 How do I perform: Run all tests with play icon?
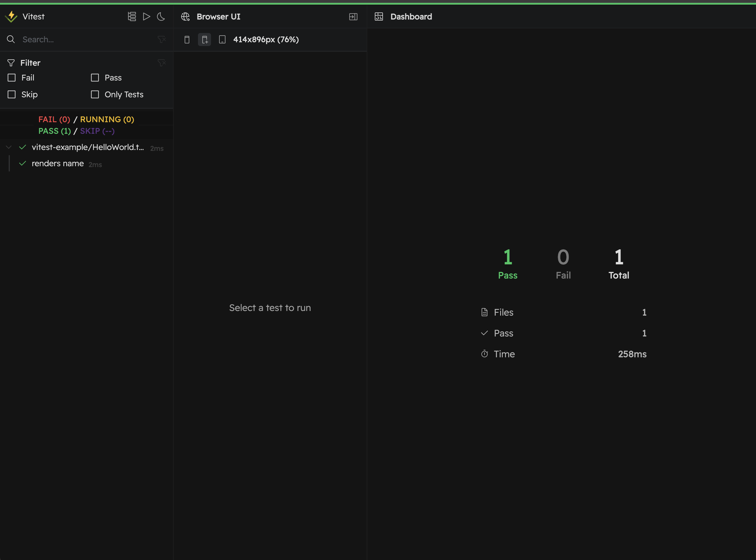pyautogui.click(x=146, y=16)
